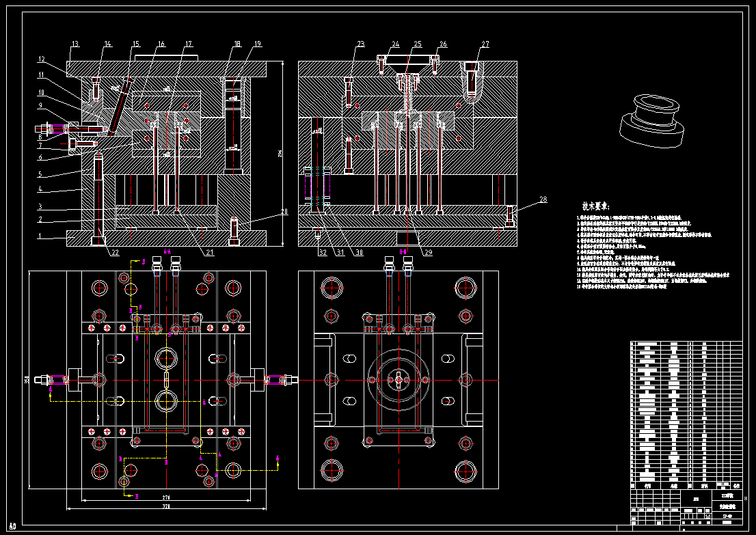Pick callout number 20
The image size is (756, 535).
click(x=284, y=212)
